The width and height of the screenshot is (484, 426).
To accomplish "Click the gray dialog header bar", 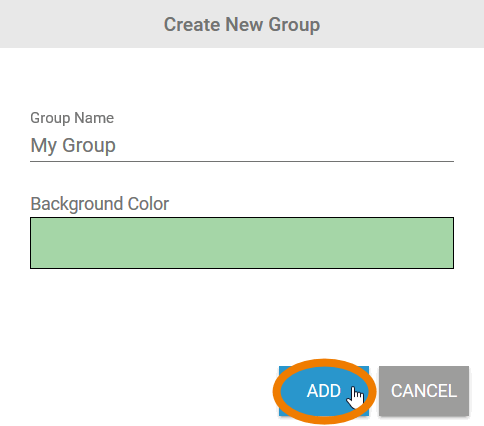I will [x=242, y=24].
